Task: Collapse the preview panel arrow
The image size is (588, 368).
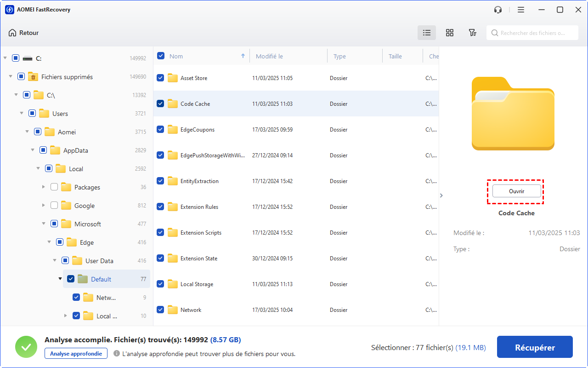Action: [441, 195]
